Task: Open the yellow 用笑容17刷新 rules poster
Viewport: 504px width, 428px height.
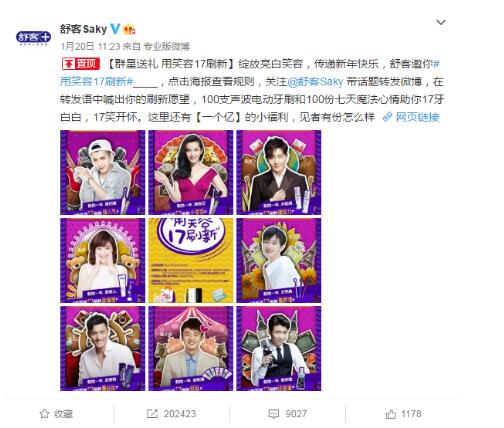Action: click(191, 261)
